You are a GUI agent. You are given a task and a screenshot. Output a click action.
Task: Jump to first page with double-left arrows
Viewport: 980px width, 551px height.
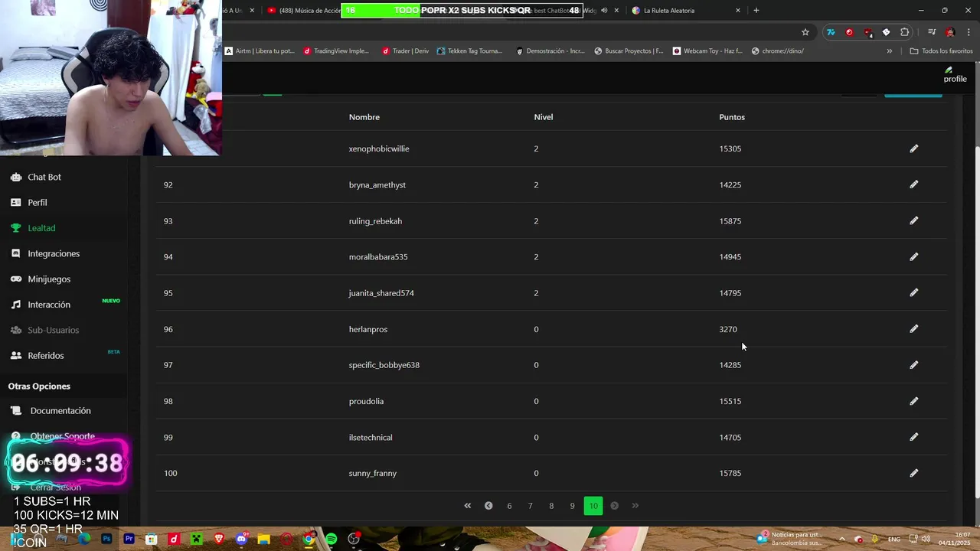tap(468, 506)
